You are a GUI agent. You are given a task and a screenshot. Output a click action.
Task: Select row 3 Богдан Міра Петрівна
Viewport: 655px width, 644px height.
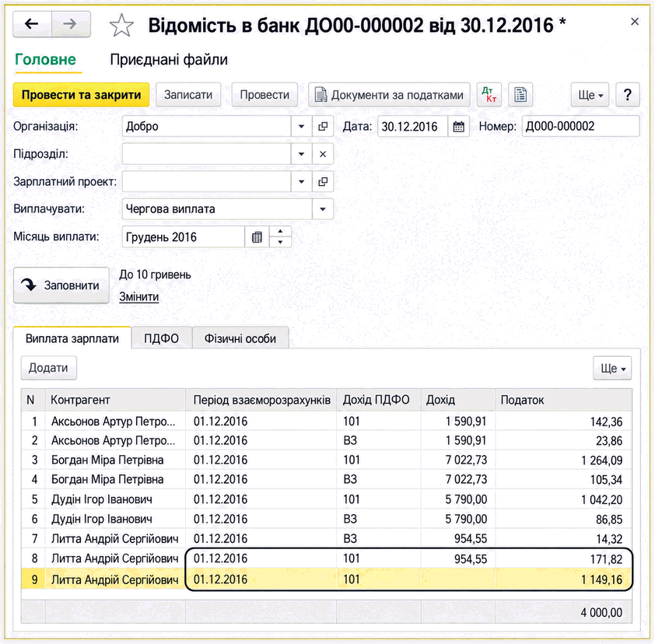point(327,460)
